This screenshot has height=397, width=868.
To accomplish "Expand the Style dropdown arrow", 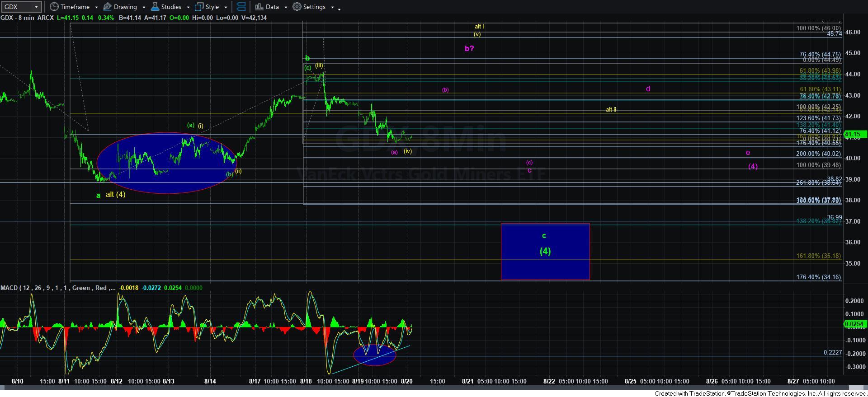I will (226, 7).
